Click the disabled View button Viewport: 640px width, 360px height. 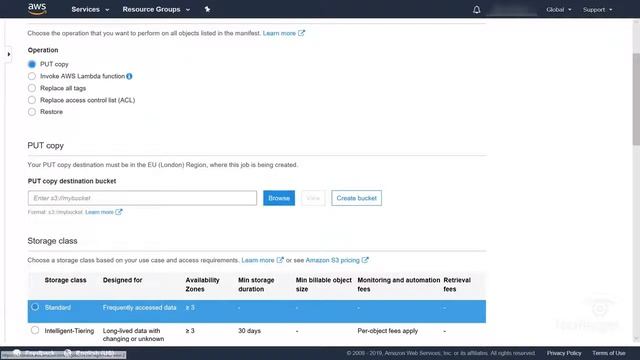313,198
